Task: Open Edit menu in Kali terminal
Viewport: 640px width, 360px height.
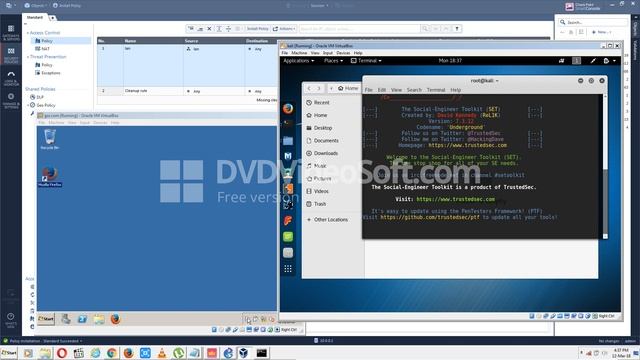Action: (x=382, y=90)
